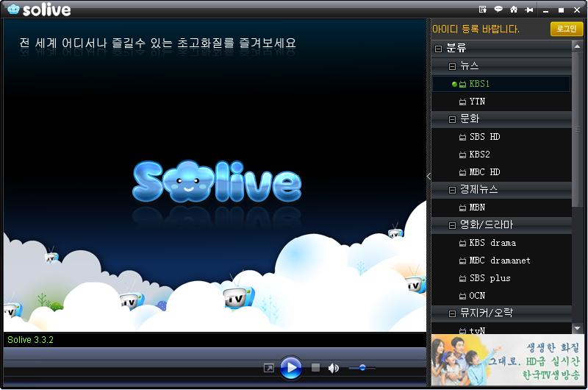
Task: Toggle the pin window icon
Action: [x=529, y=10]
